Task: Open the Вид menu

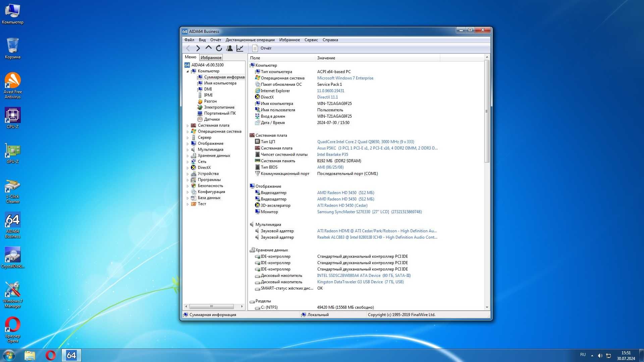Action: [x=202, y=40]
